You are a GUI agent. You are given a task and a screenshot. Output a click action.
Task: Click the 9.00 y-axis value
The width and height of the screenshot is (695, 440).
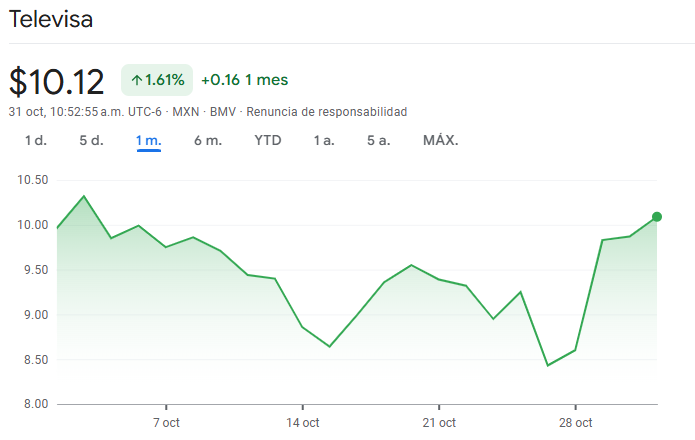[35, 315]
